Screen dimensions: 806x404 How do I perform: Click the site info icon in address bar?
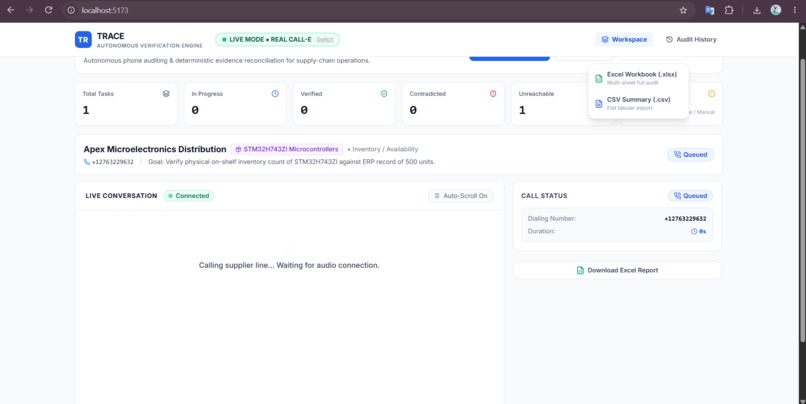click(x=71, y=10)
